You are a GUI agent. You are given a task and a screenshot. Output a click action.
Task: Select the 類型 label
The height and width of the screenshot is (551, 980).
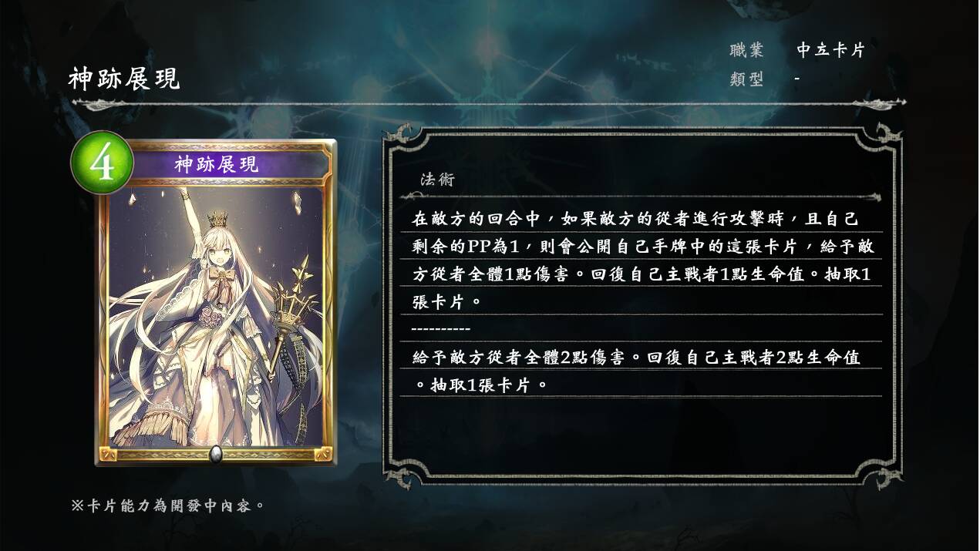746,79
